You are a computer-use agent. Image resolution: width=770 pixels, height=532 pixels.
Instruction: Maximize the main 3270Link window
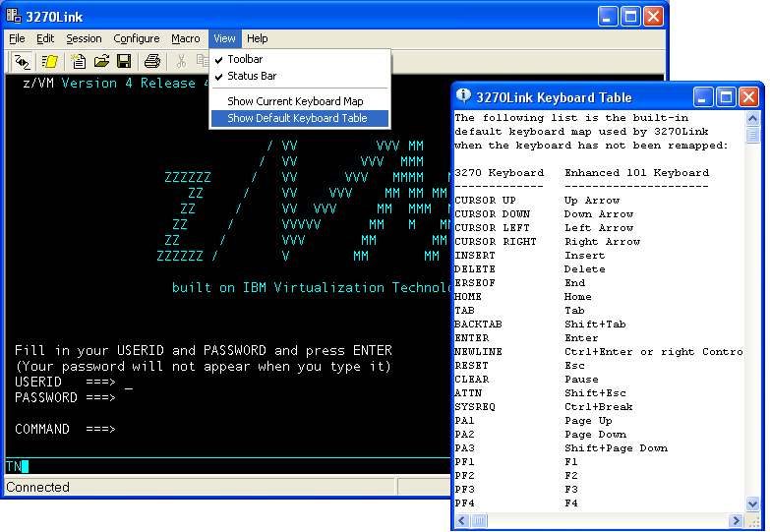click(630, 16)
